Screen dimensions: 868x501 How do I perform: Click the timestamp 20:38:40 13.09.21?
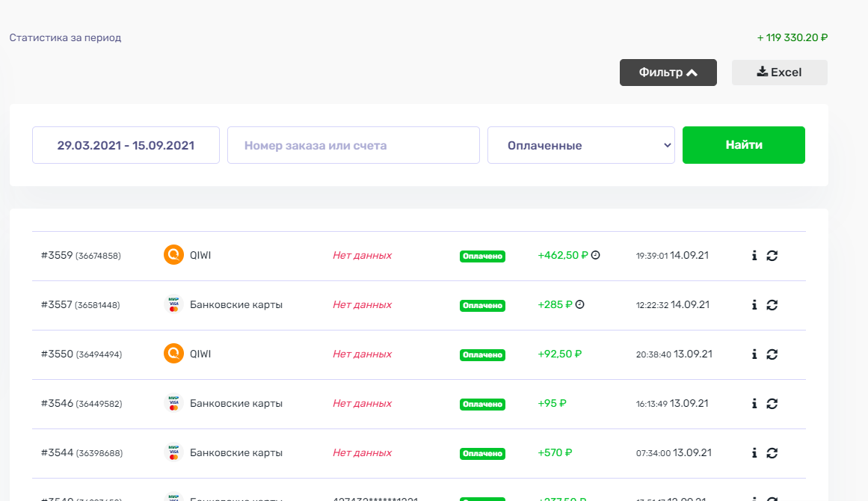674,354
